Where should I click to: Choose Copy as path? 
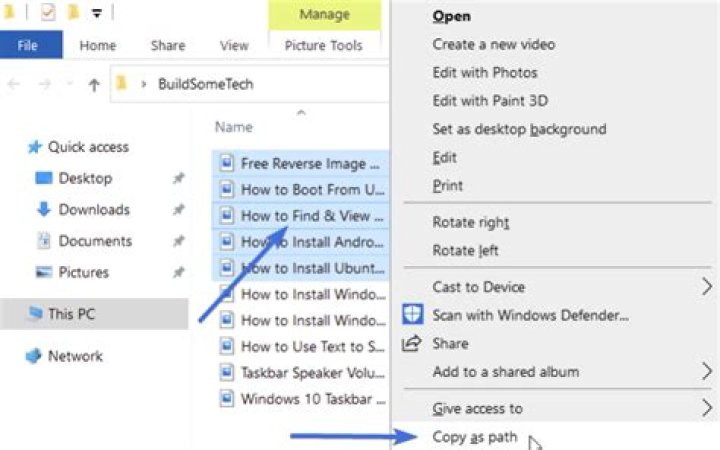point(475,437)
